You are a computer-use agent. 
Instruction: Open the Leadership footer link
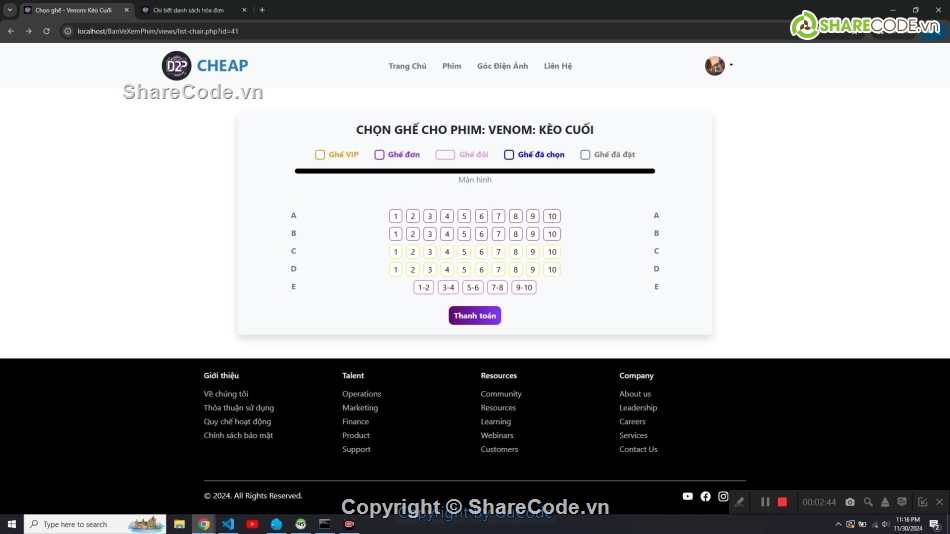coord(638,407)
